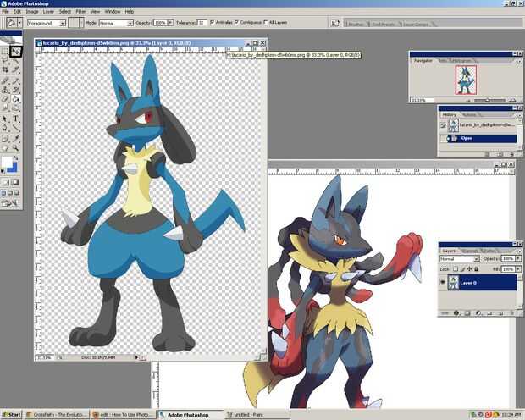Viewport: 525px width, 420px height.
Task: Switch to untitled - Paint taskbar button
Action: tap(256, 415)
